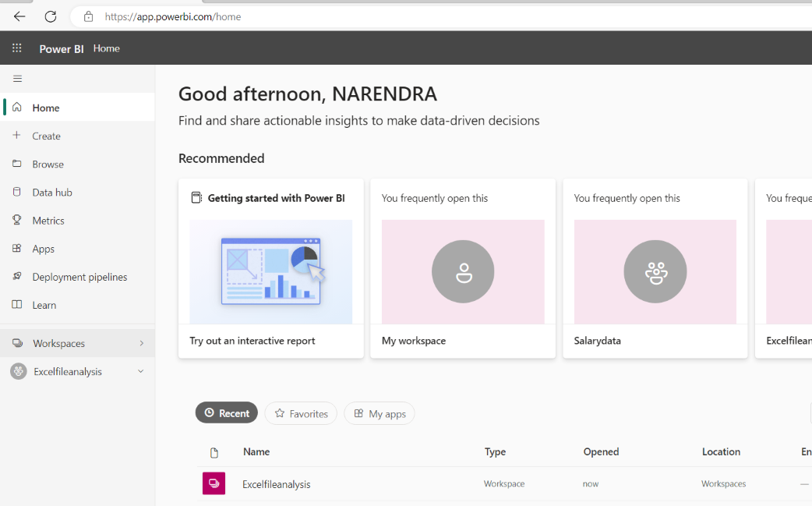
Task: Sort by the Type column header
Action: click(495, 451)
